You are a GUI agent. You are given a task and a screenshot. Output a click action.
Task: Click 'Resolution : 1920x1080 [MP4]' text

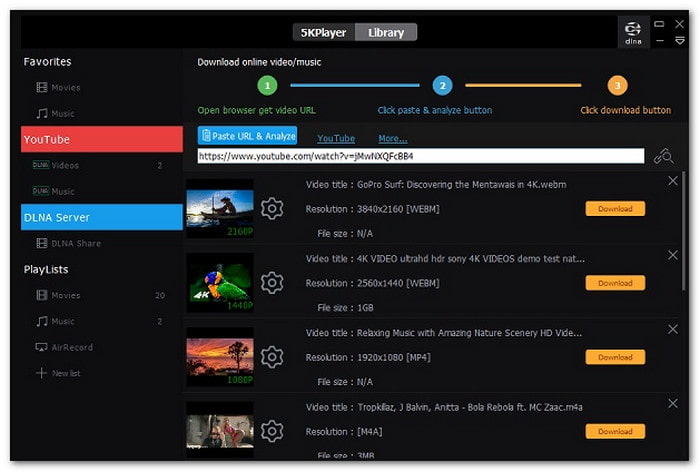pyautogui.click(x=368, y=357)
